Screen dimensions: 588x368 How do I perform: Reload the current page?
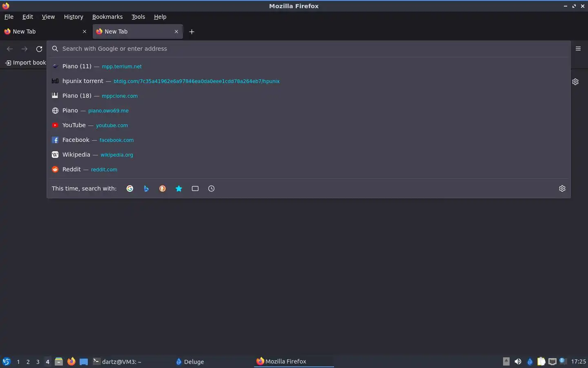pyautogui.click(x=39, y=49)
